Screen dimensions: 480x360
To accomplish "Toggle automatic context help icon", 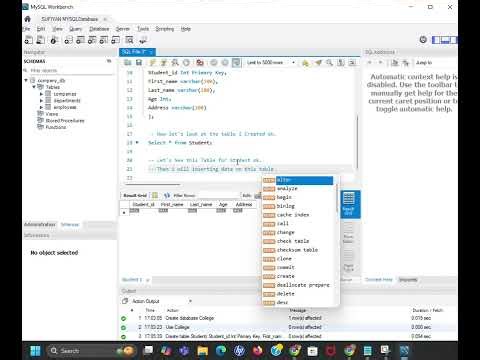I will [x=406, y=63].
